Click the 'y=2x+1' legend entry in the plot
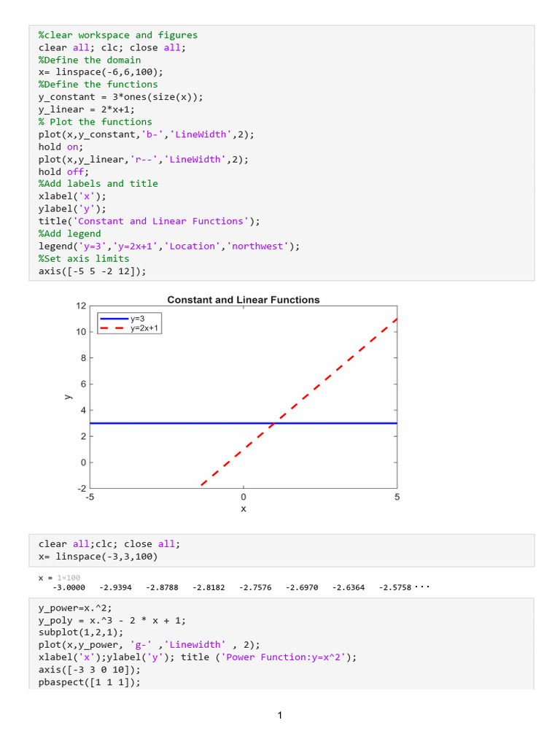This screenshot has height=747, width=560. tap(144, 328)
